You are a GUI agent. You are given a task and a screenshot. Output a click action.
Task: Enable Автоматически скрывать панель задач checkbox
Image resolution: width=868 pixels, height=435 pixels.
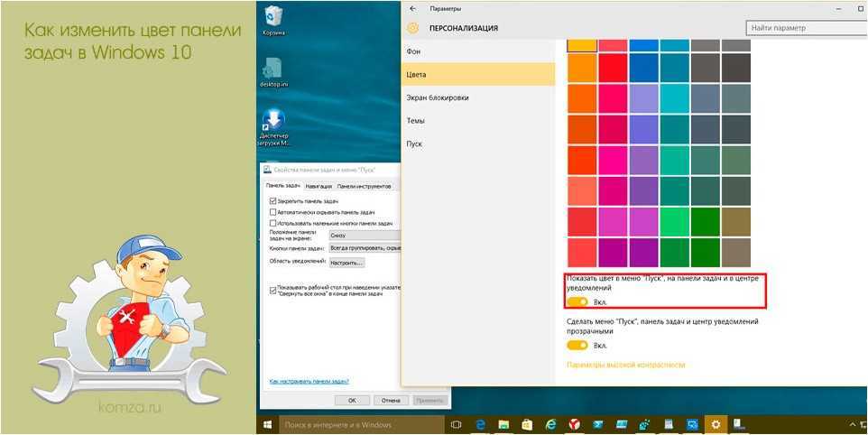272,212
